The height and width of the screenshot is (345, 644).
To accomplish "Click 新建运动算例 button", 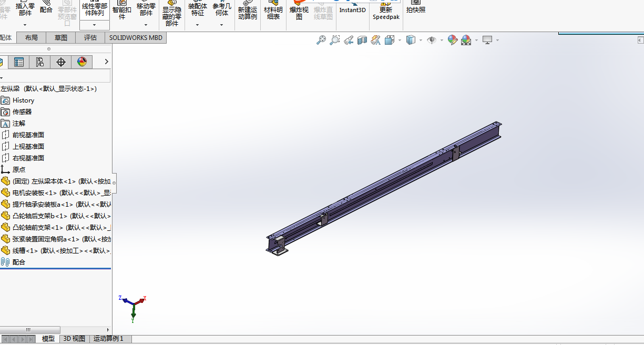I will (x=247, y=11).
